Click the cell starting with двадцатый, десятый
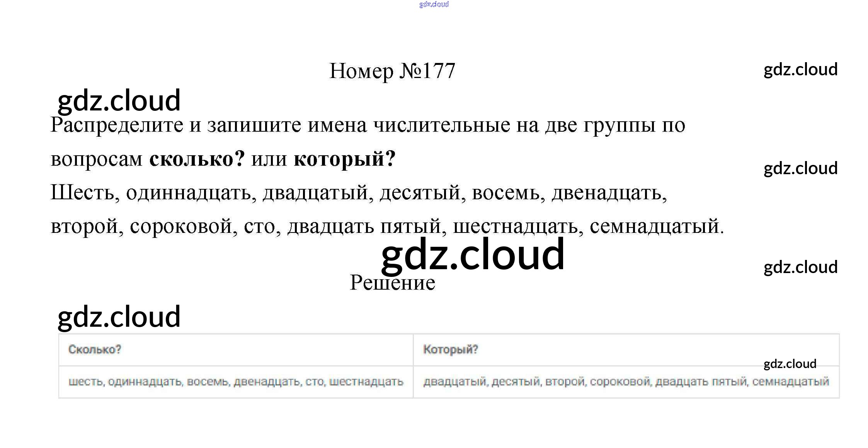The height and width of the screenshot is (448, 868). (626, 382)
